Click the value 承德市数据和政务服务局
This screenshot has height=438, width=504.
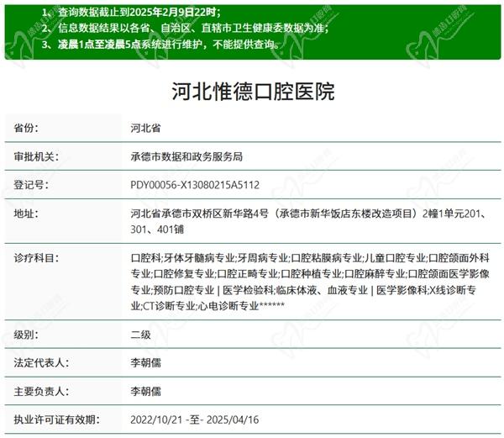point(186,156)
